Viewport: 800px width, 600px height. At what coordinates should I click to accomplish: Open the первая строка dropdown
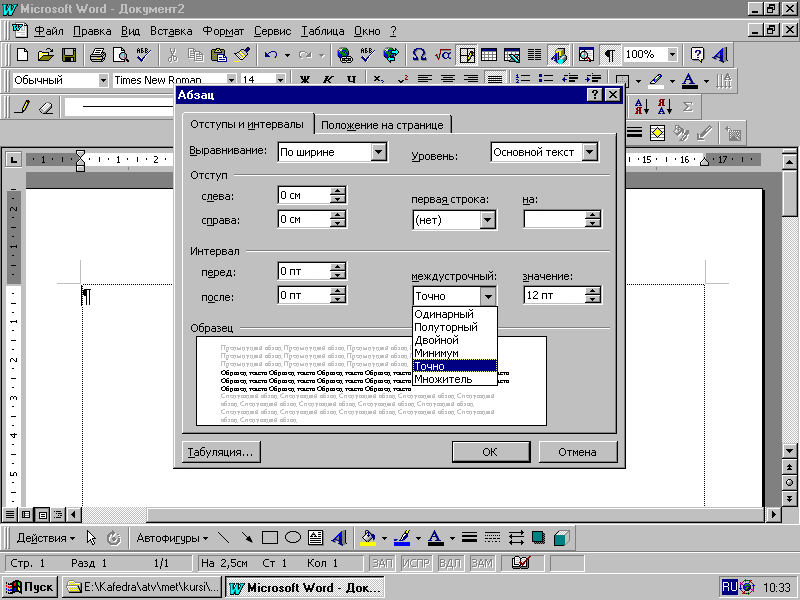tap(488, 220)
